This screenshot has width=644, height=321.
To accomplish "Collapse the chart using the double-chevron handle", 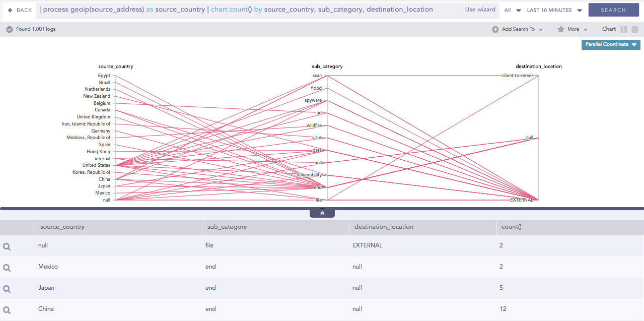I will (x=322, y=213).
